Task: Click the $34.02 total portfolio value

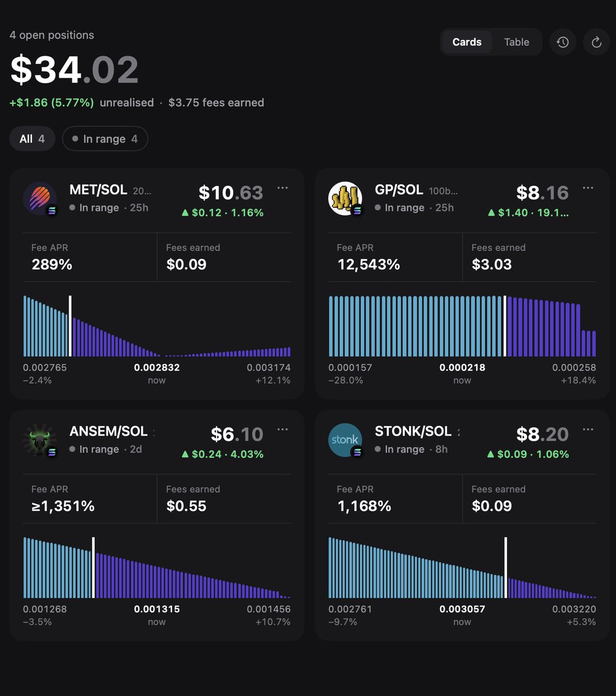Action: tap(74, 70)
